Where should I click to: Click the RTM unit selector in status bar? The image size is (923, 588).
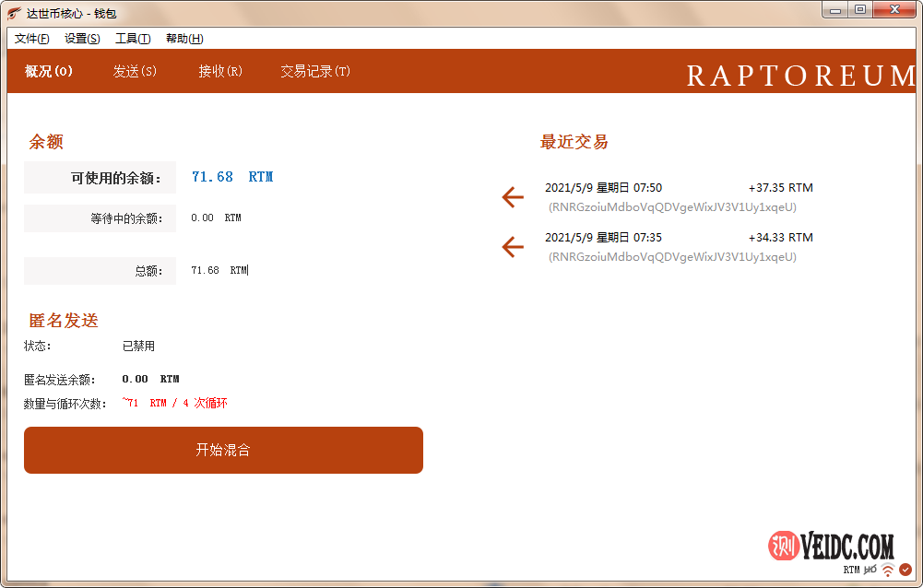[851, 570]
